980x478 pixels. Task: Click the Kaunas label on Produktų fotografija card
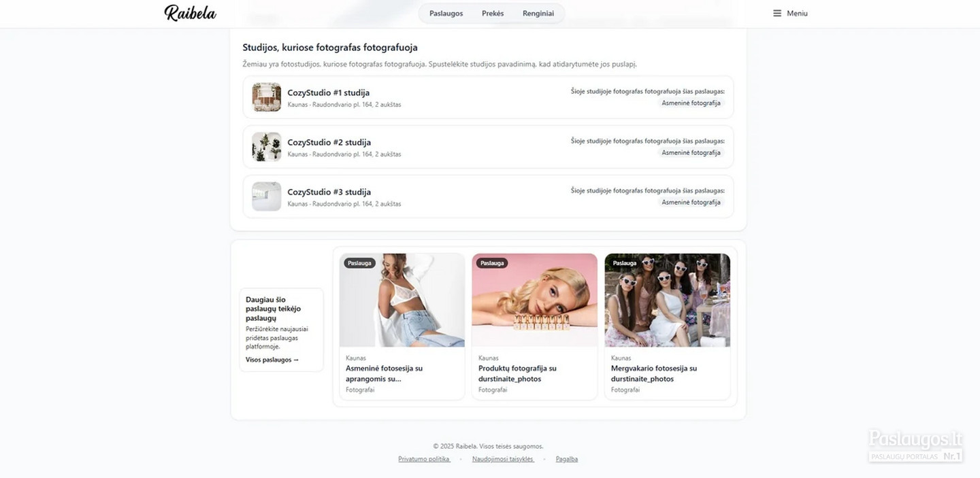pyautogui.click(x=488, y=358)
